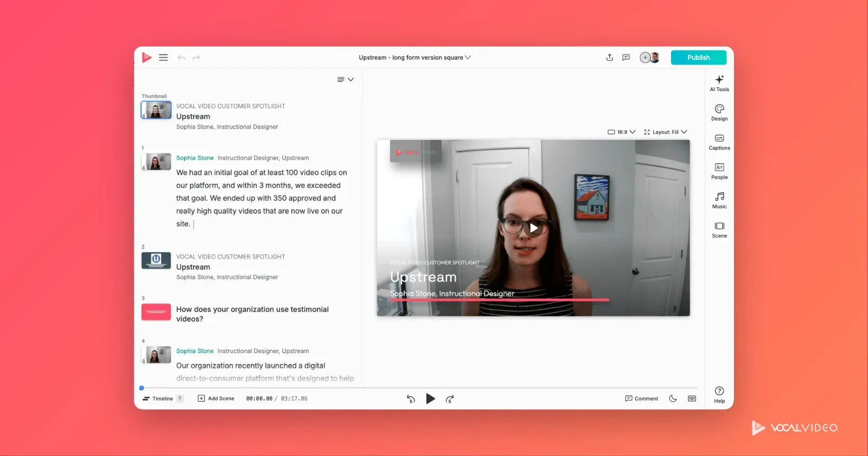
Task: Select scene 2 Upstream logo thumbnail
Action: pos(156,260)
